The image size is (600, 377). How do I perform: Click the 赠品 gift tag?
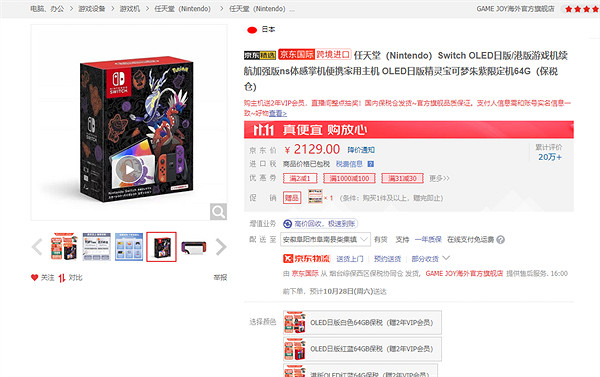[x=292, y=198]
